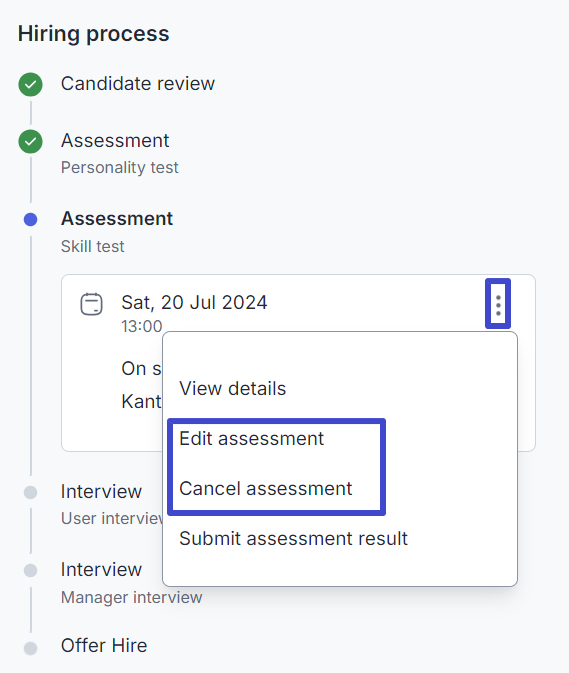Choose Edit assessment in the menu
Screen dimensions: 569x673
click(x=251, y=439)
